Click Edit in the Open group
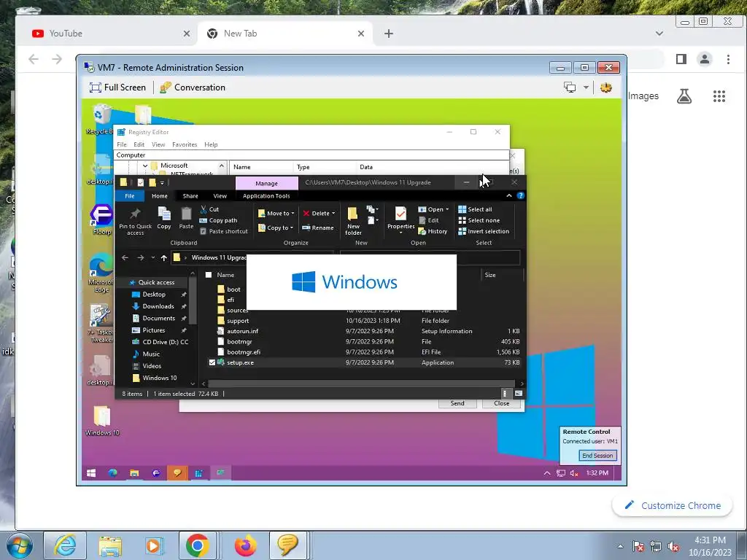This screenshot has width=747, height=560. [x=428, y=220]
